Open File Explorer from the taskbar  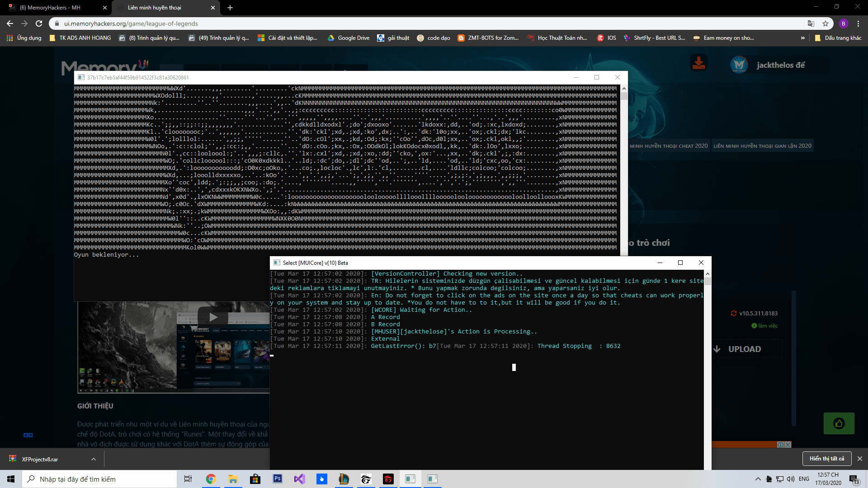[x=233, y=479]
